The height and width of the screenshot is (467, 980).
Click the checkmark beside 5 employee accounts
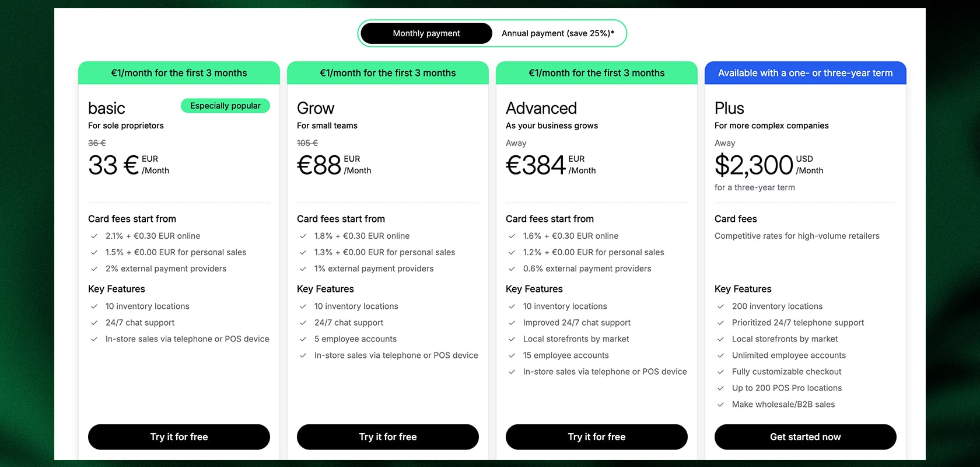pyautogui.click(x=303, y=339)
